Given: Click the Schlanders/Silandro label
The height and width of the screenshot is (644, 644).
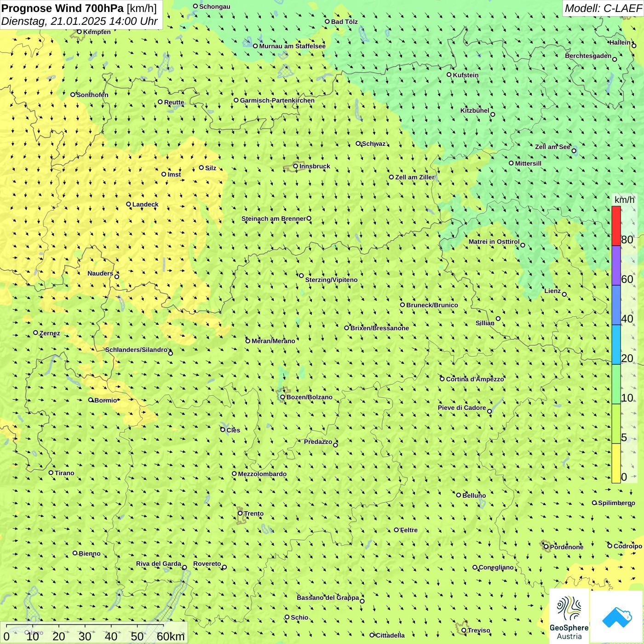Looking at the screenshot, I should (x=136, y=350).
